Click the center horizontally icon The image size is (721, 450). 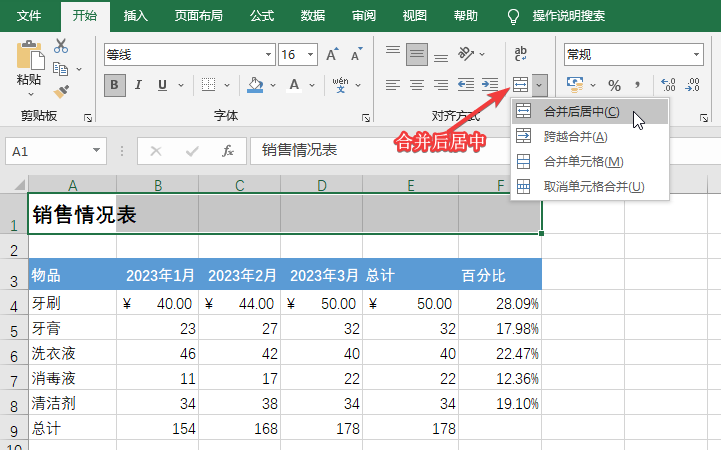pos(417,85)
